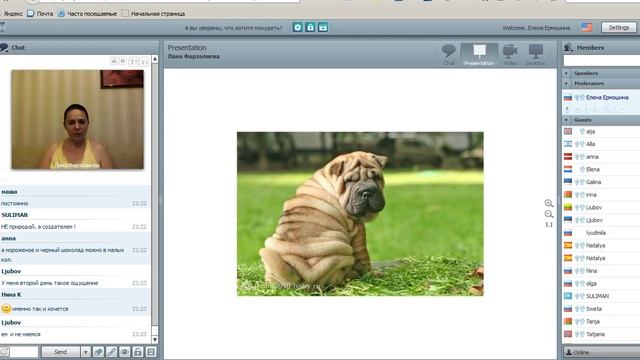640x360 pixels.
Task: Collapse the Guests group
Action: coord(567,120)
